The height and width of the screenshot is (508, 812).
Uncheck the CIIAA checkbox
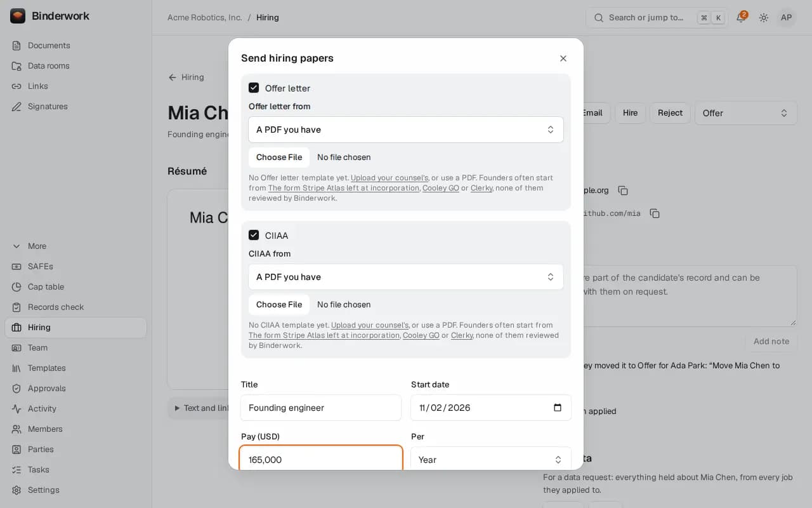(x=254, y=235)
